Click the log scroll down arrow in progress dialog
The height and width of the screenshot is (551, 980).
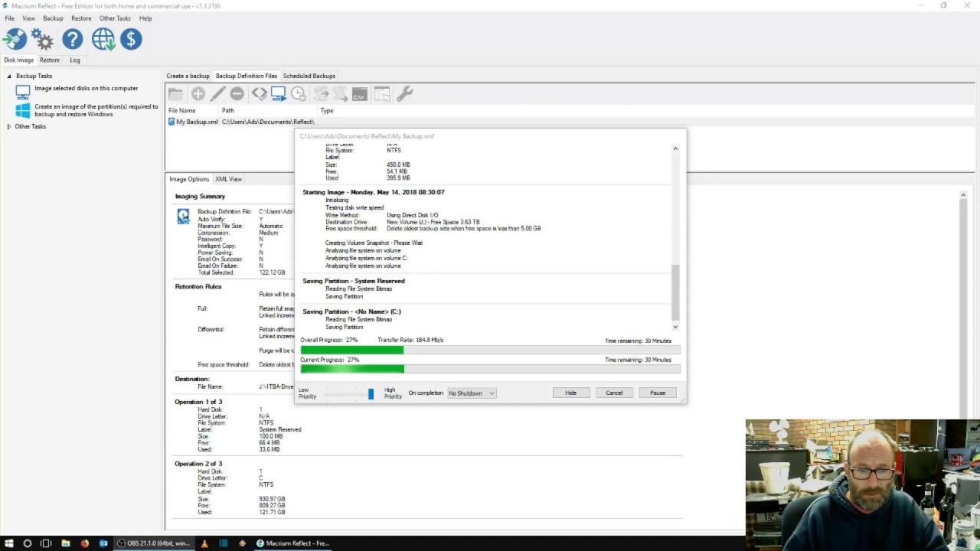point(675,327)
